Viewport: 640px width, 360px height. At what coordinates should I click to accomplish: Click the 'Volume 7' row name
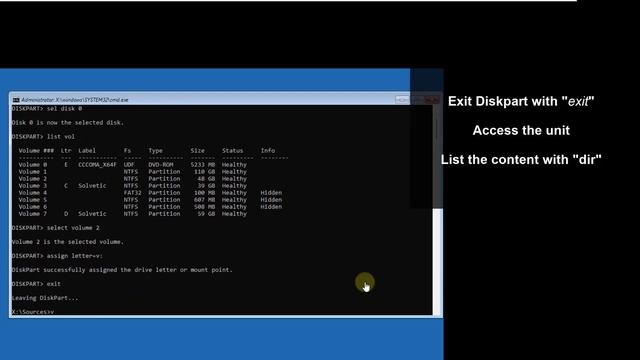33,214
